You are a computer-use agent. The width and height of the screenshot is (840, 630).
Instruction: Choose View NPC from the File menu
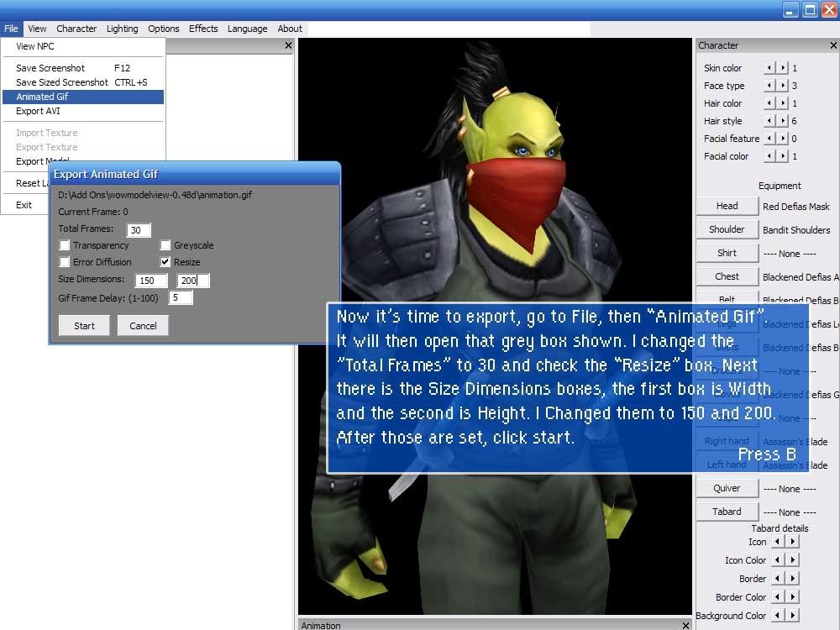(x=83, y=46)
